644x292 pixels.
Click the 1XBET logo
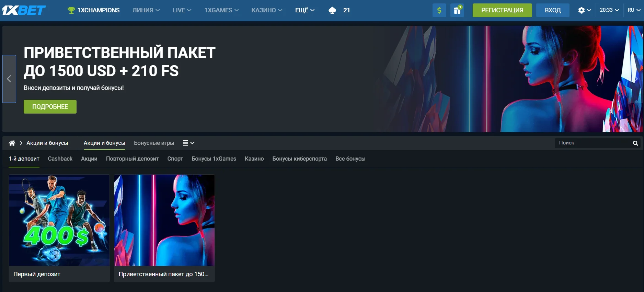pos(24,10)
